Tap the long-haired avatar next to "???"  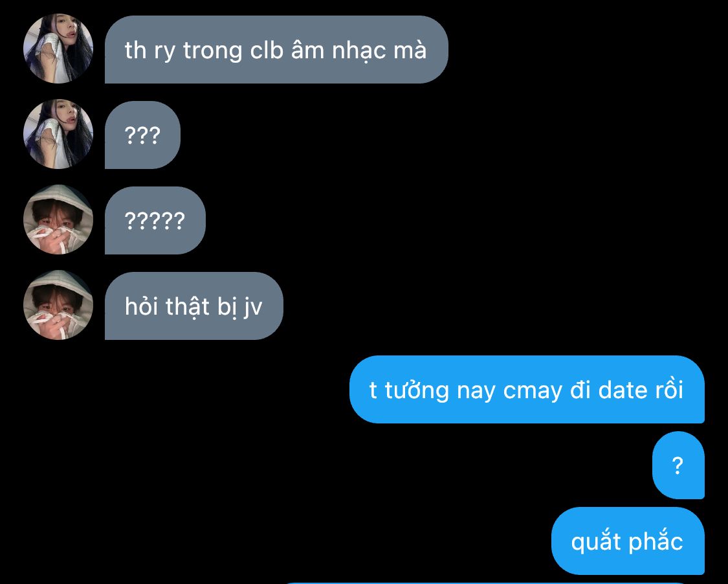(58, 134)
